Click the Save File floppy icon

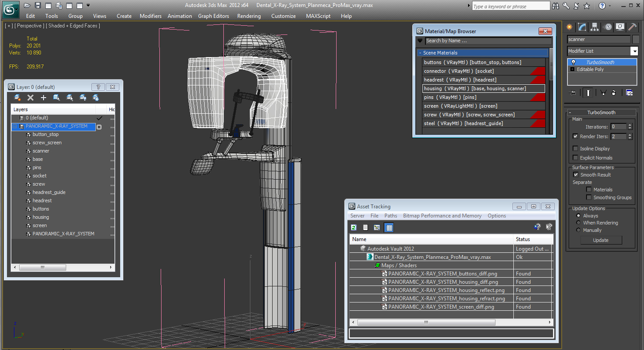point(38,5)
